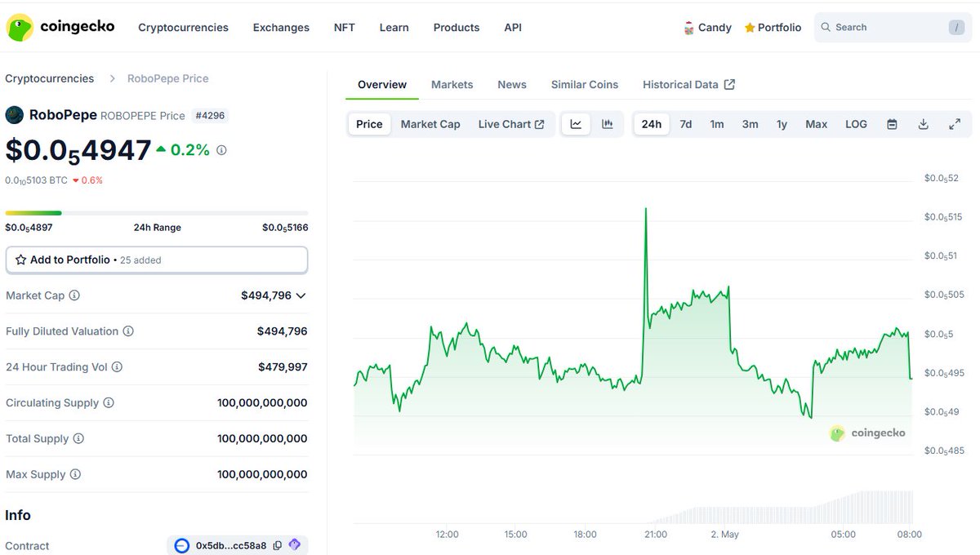Click the Live Chart button
This screenshot has width=980, height=555.
point(511,124)
